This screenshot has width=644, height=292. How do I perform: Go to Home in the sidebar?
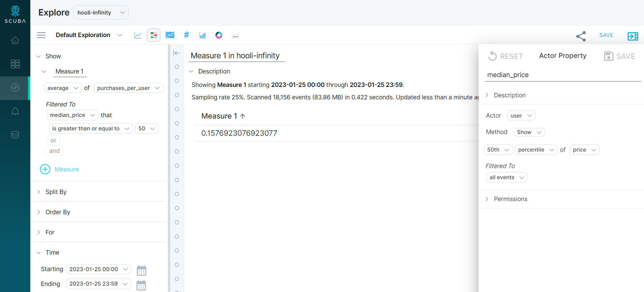click(x=15, y=40)
